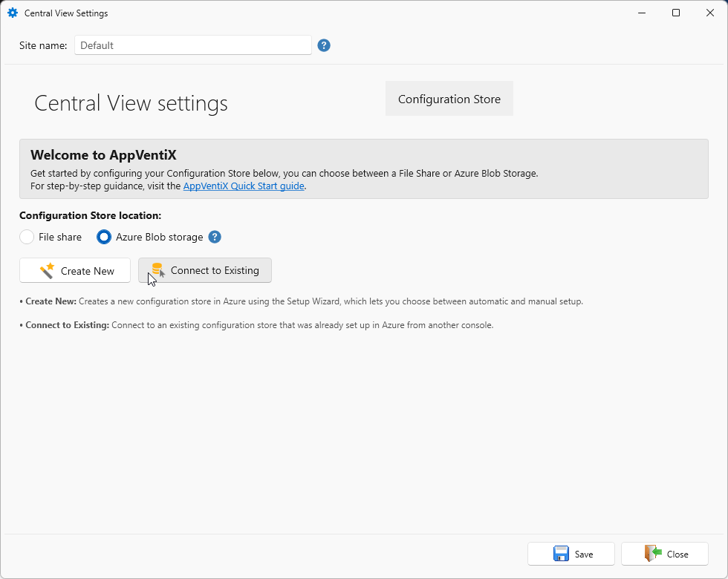The image size is (728, 579).
Task: Click the 'Welcome to AppVentiX' heading
Action: (x=103, y=155)
